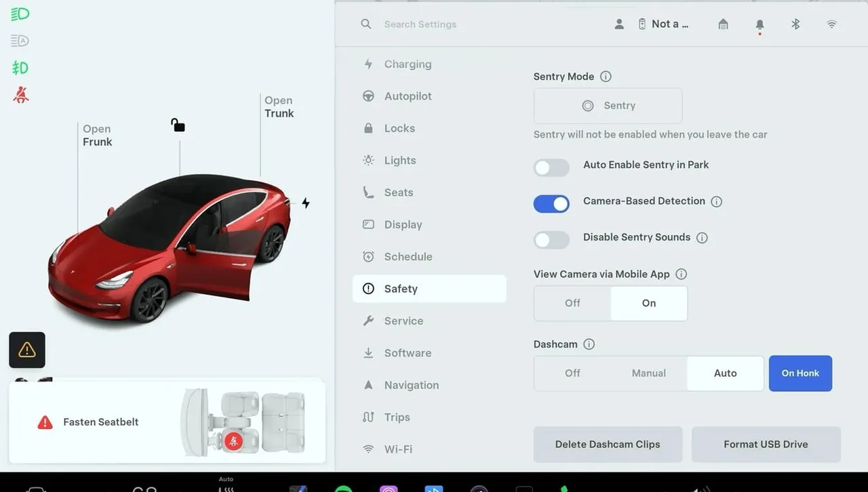Tap the charge port lightning bolt icon

306,203
